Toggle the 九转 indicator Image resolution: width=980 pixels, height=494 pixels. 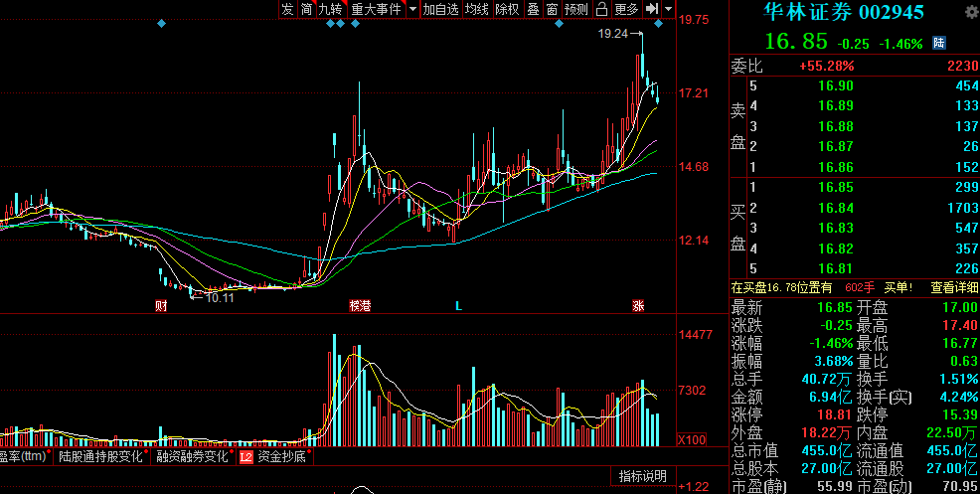pos(331,9)
